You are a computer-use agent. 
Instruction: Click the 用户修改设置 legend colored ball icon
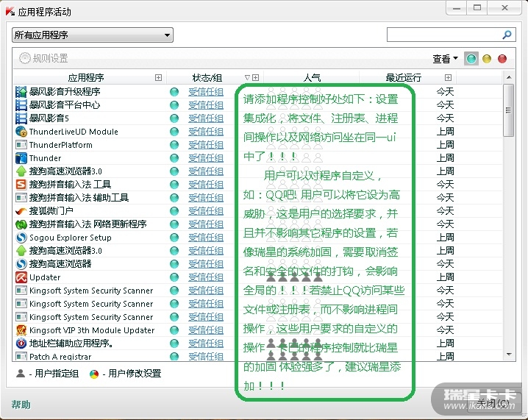pyautogui.click(x=94, y=374)
